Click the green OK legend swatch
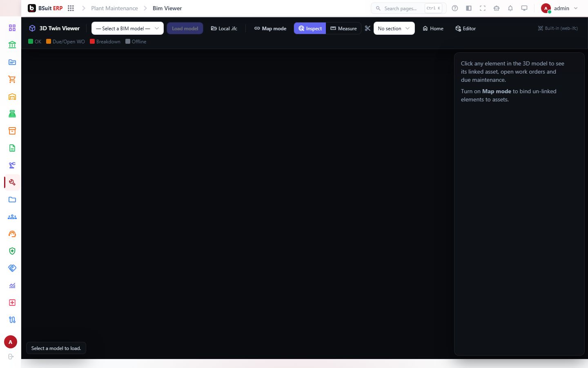This screenshot has width=588, height=368. 31,41
